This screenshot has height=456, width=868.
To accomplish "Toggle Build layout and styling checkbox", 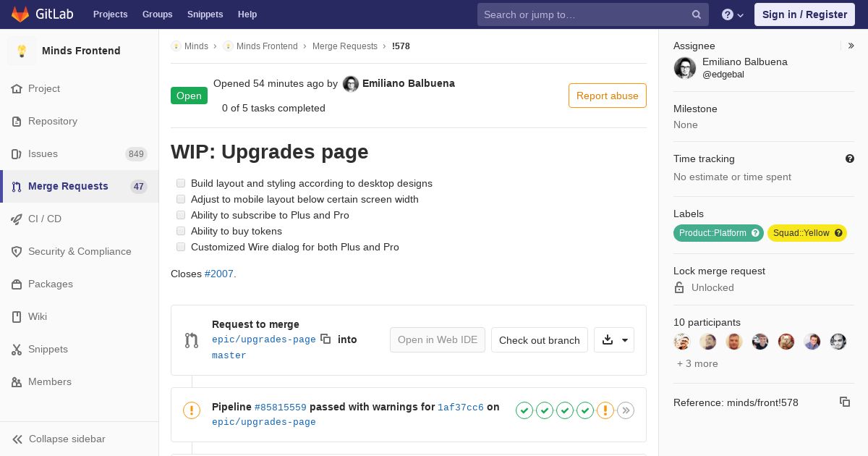I will [x=181, y=183].
